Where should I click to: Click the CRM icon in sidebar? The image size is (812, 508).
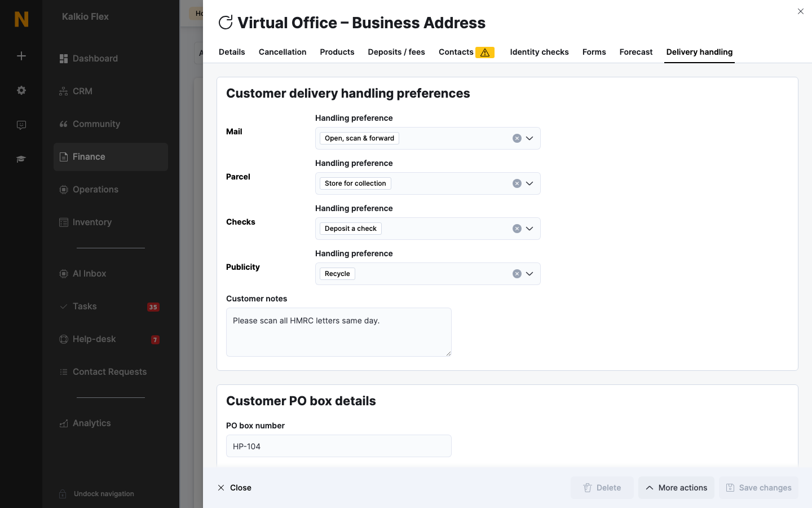pos(64,91)
